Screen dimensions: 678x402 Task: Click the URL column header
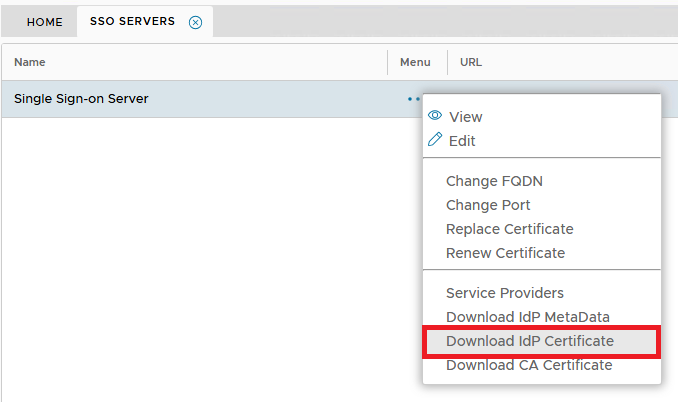[471, 62]
